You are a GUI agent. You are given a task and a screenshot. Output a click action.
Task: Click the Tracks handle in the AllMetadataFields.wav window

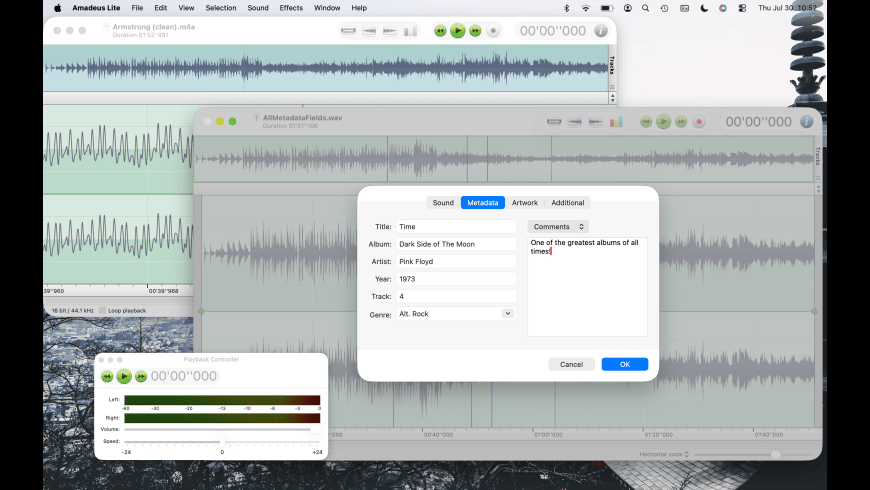coord(817,156)
